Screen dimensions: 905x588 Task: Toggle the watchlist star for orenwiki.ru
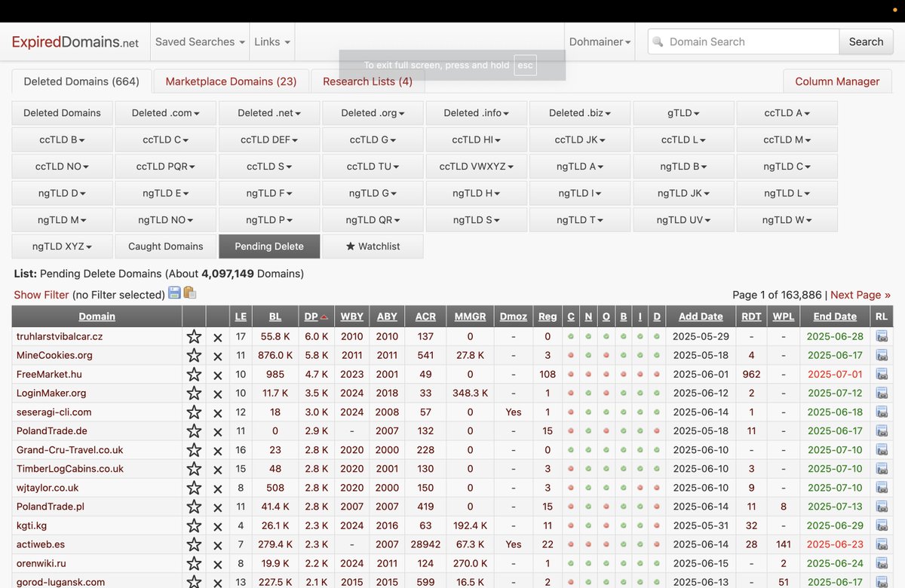click(x=194, y=563)
